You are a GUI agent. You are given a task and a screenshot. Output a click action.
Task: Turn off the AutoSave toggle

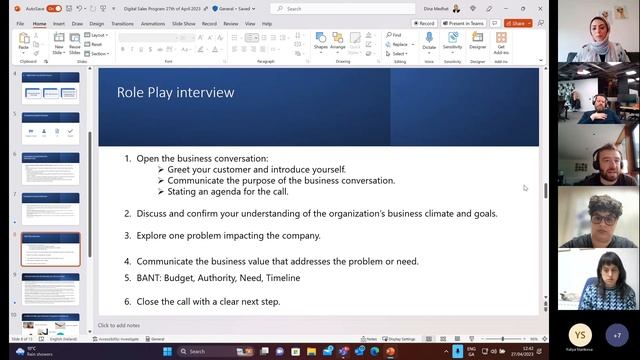point(54,8)
